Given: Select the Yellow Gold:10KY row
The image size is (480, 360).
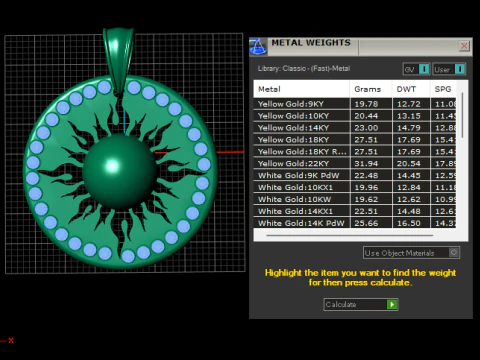Looking at the screenshot, I should point(355,116).
